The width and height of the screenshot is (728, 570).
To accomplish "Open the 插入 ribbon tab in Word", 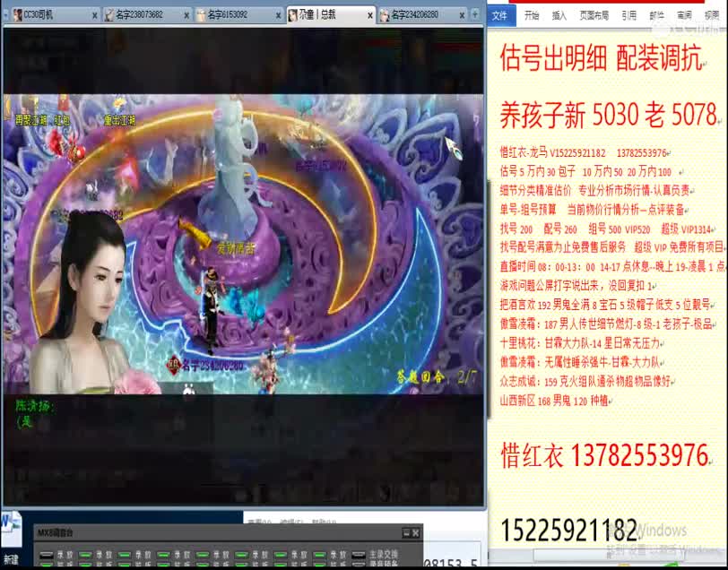I will click(x=559, y=16).
